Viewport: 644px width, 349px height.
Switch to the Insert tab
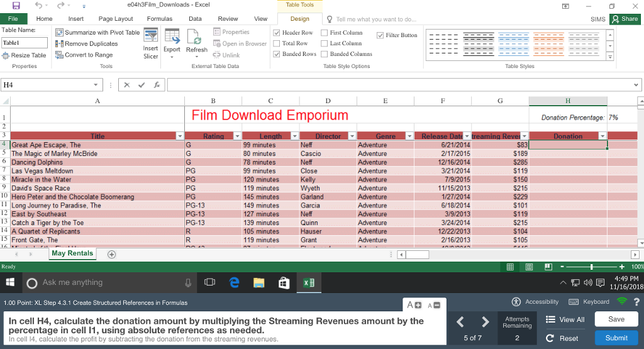76,19
